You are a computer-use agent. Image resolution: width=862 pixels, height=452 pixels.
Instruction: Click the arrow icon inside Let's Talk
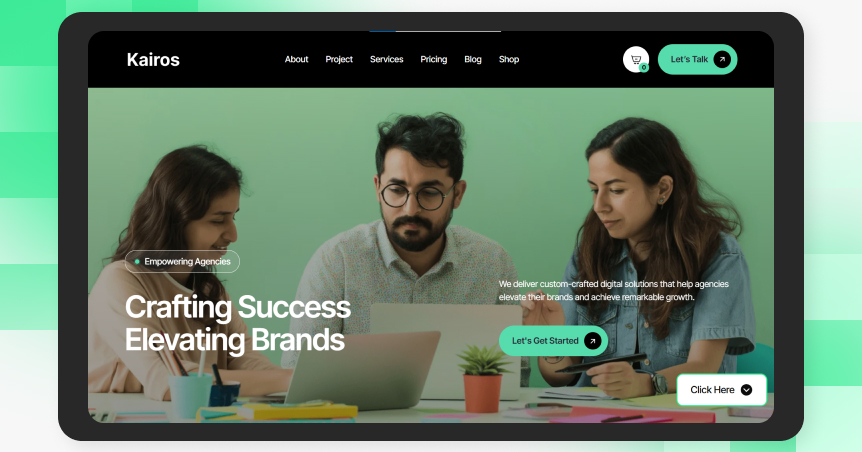(x=722, y=59)
